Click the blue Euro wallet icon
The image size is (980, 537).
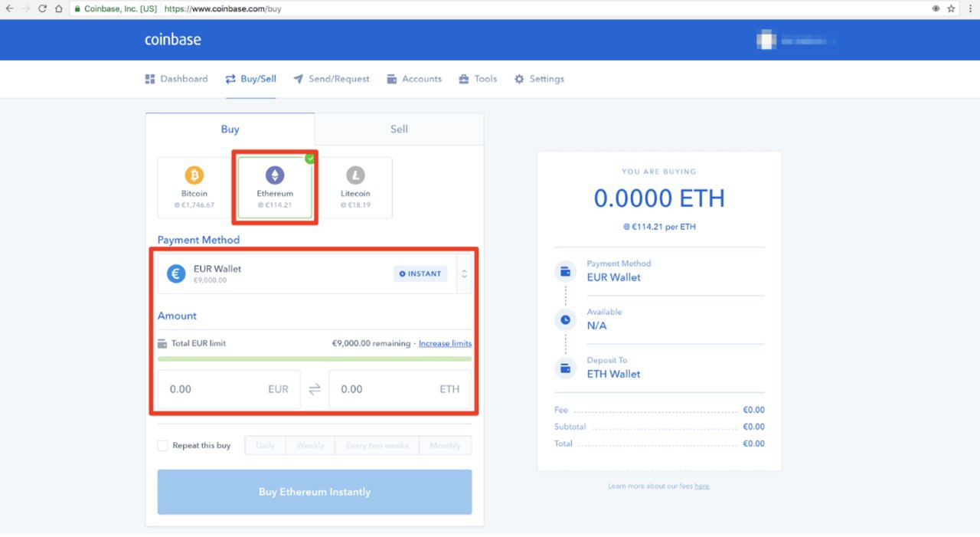pyautogui.click(x=176, y=273)
